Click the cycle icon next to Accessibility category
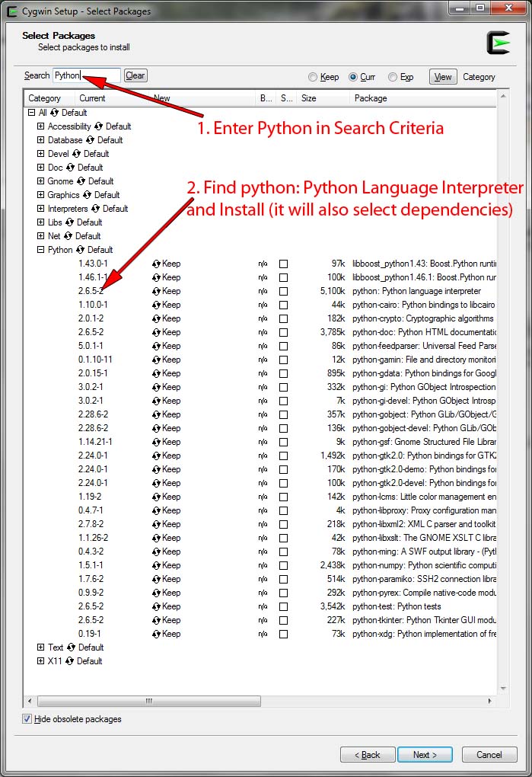The height and width of the screenshot is (777, 532). 98,126
